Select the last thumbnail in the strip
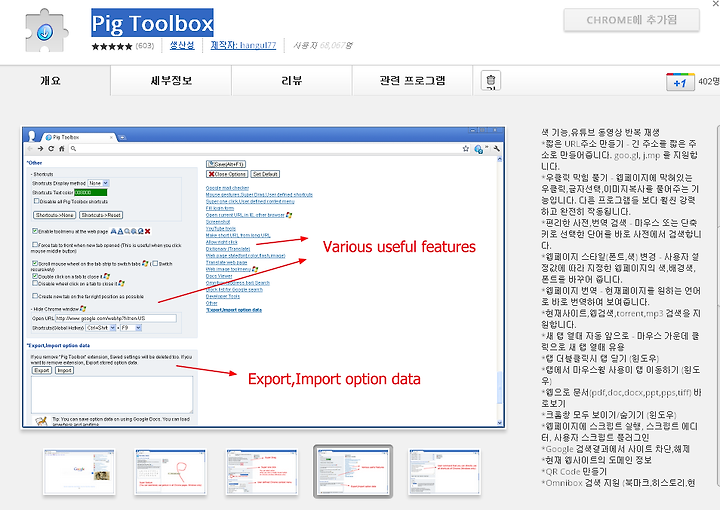This screenshot has width=720, height=510. (444, 471)
